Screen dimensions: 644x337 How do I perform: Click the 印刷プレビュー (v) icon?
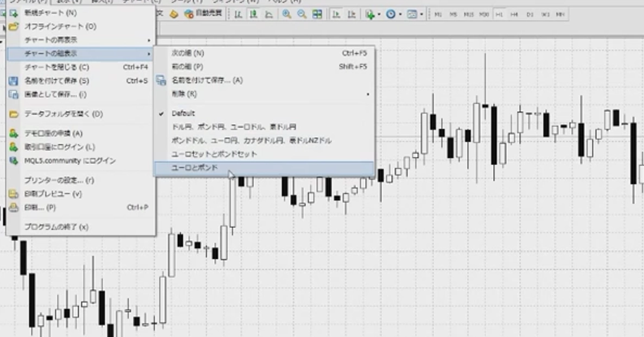pos(14,194)
